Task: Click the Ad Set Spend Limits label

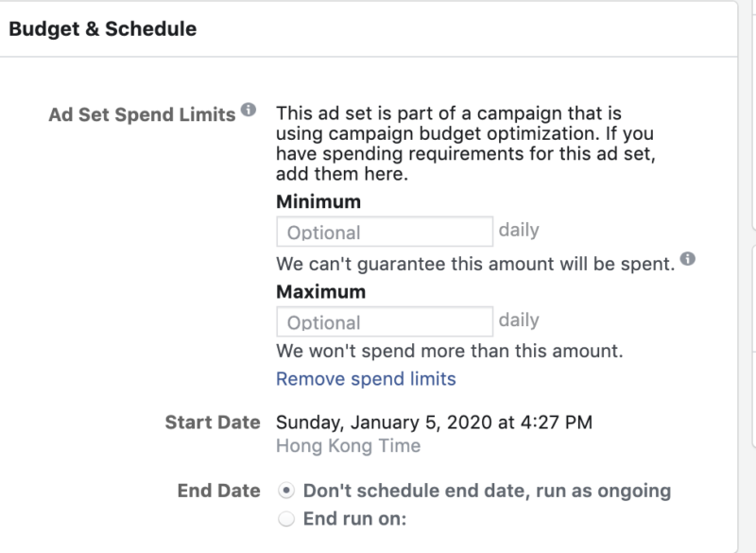Action: click(142, 114)
